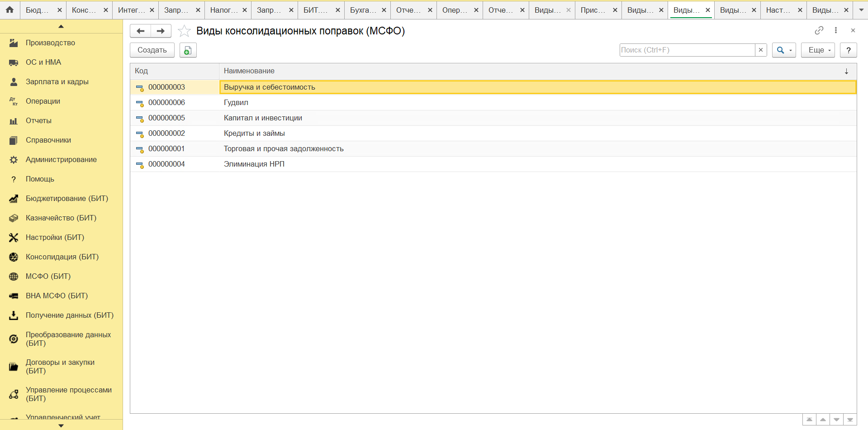Open Администрирование section label

61,160
